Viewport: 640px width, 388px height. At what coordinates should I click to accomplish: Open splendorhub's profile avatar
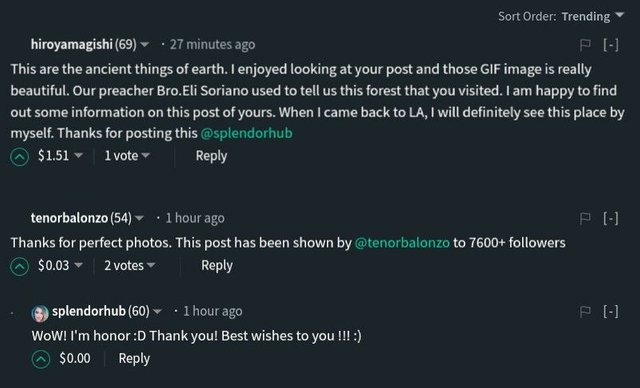click(x=40, y=313)
